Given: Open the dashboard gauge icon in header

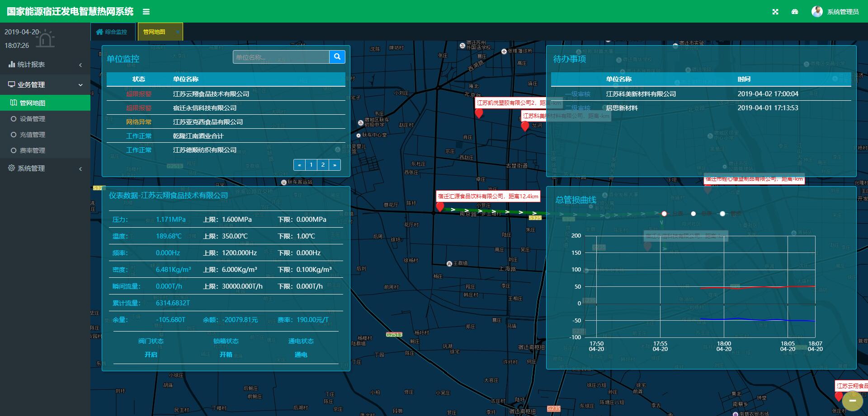Looking at the screenshot, I should point(795,12).
